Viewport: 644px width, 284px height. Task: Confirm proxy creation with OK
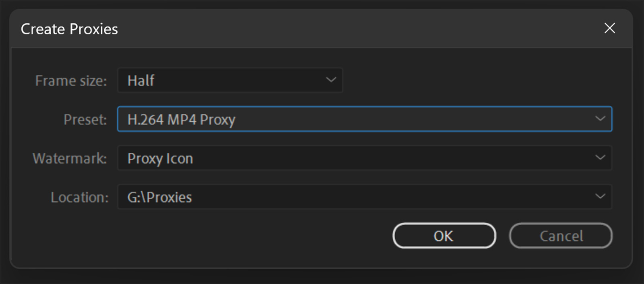point(444,236)
